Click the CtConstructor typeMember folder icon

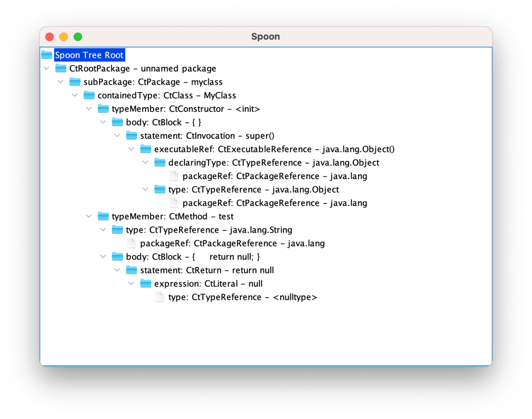click(103, 109)
